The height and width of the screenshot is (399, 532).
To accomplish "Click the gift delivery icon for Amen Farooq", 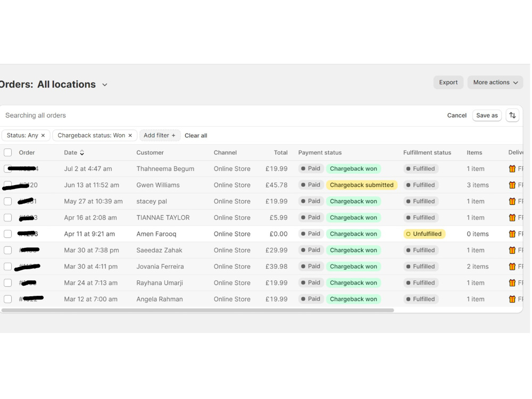I will (x=512, y=234).
